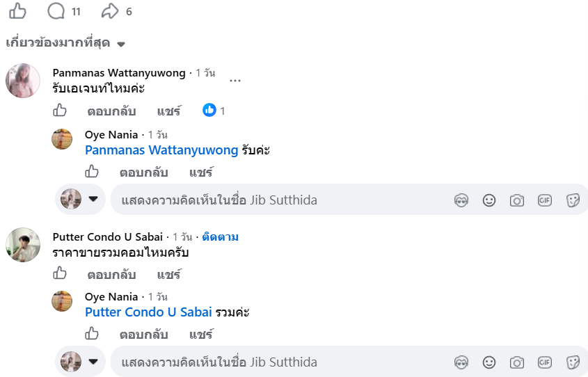Reply to Putter Condo U Sabai's comment
The image size is (588, 377).
(111, 275)
